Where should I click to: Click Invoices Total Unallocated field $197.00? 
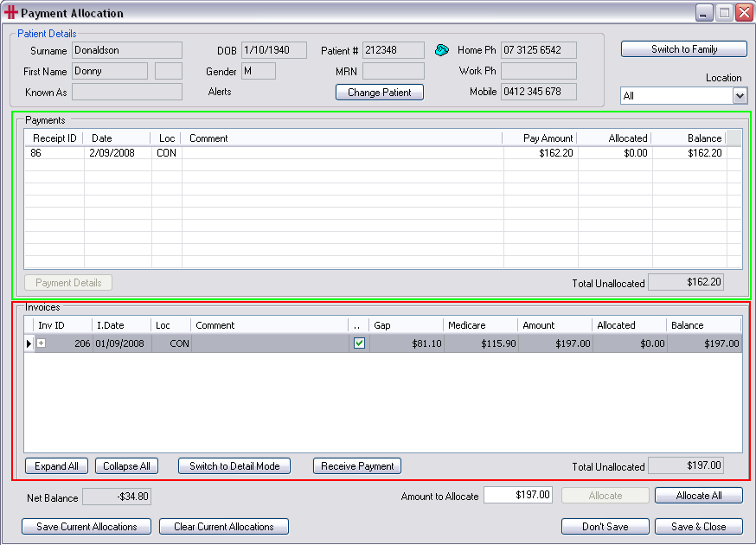pos(686,465)
